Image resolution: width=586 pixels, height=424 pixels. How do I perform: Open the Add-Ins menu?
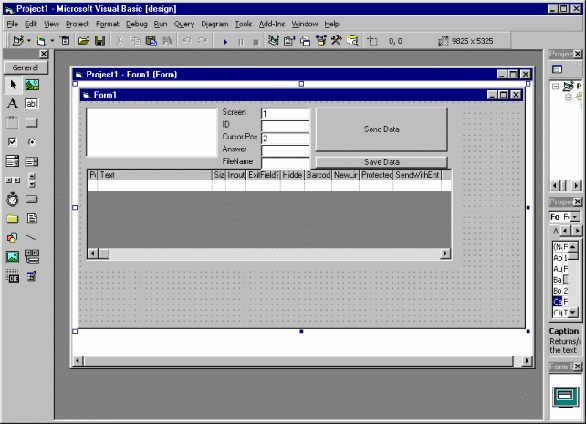(272, 24)
